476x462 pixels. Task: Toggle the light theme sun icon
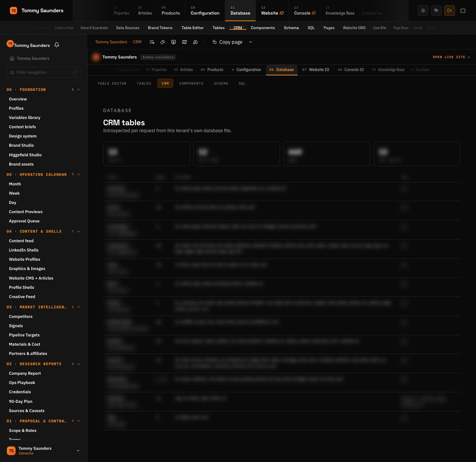[423, 11]
